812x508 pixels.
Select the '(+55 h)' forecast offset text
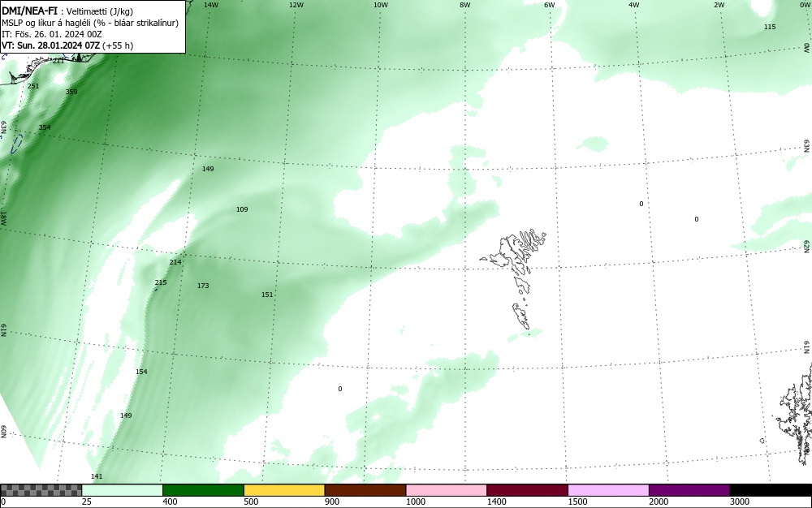click(118, 45)
